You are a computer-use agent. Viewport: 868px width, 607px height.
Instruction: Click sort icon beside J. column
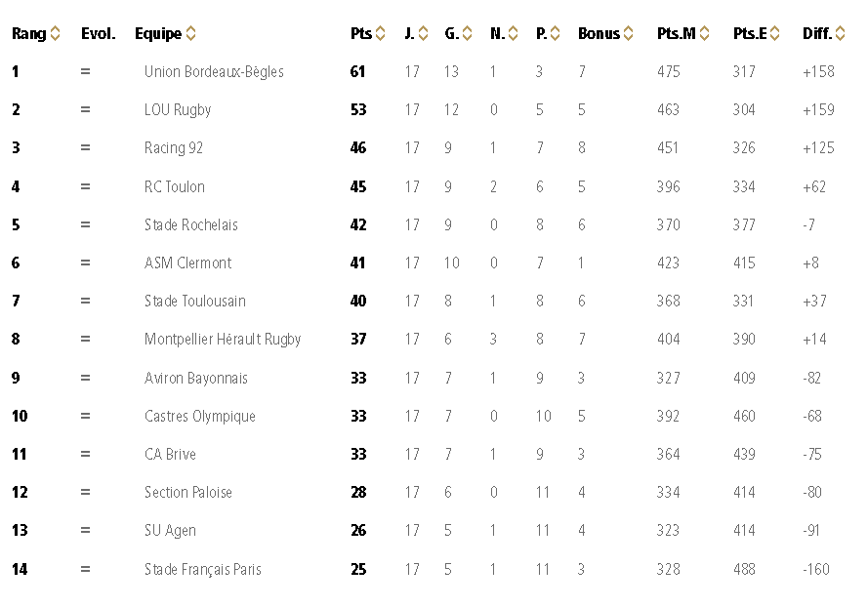(x=423, y=34)
